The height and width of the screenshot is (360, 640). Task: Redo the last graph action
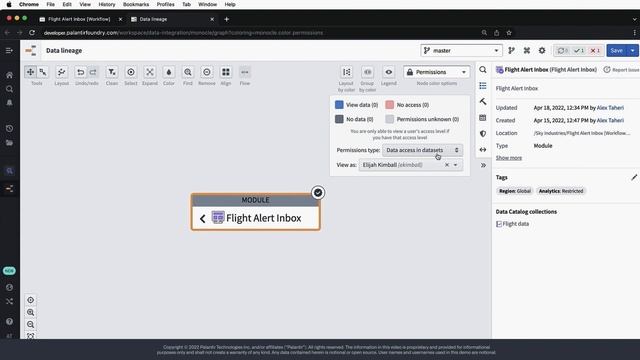point(93,72)
